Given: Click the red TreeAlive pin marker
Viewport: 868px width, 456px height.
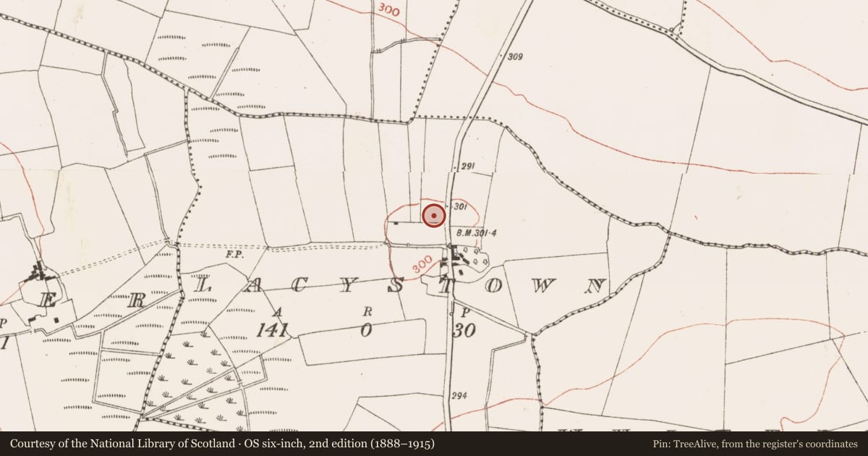Looking at the screenshot, I should [433, 216].
